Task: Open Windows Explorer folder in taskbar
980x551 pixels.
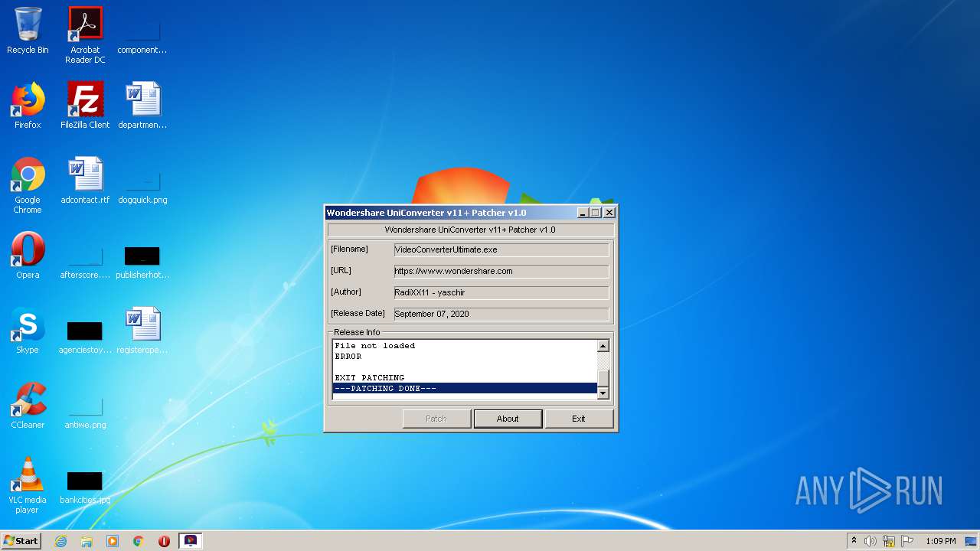Action: [x=87, y=541]
